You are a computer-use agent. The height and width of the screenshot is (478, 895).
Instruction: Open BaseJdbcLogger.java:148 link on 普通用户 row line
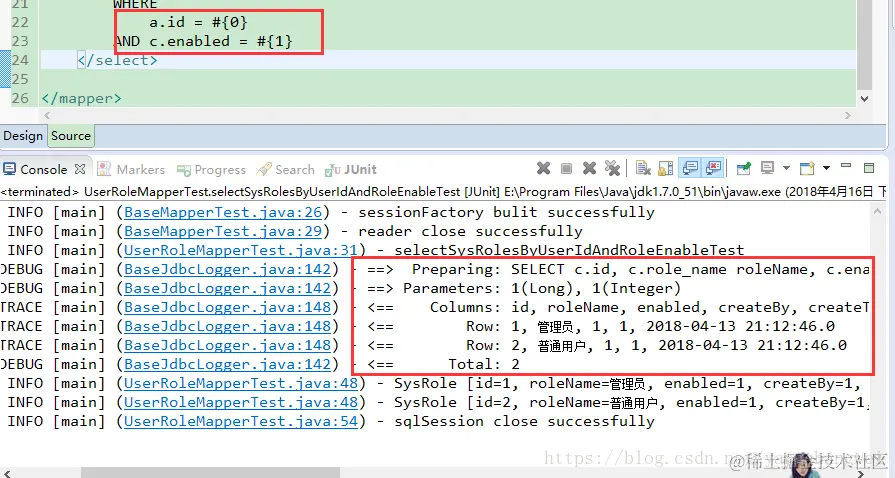[228, 345]
